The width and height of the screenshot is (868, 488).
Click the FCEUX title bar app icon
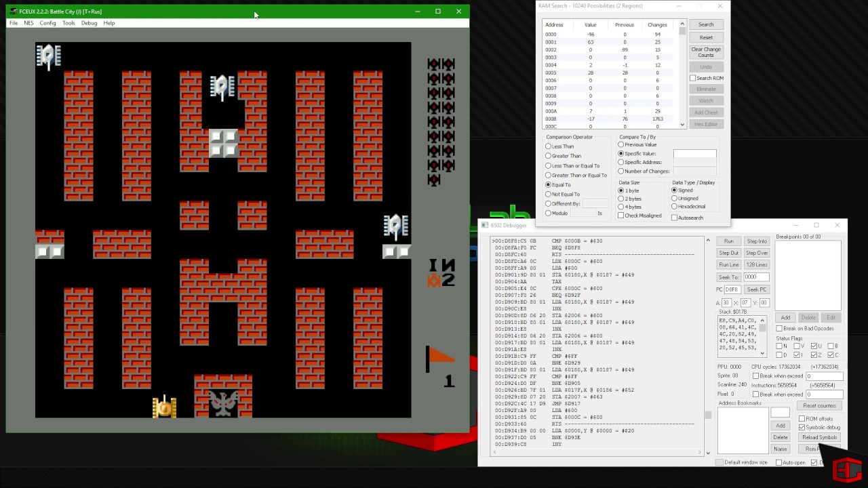[14, 12]
